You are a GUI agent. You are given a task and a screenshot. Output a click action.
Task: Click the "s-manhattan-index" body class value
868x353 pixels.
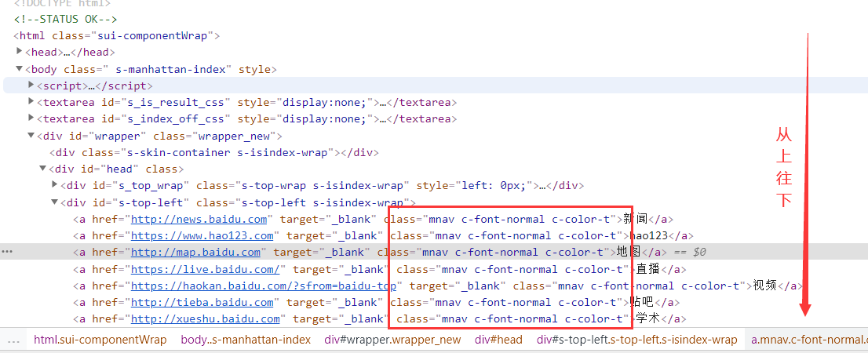(x=171, y=69)
